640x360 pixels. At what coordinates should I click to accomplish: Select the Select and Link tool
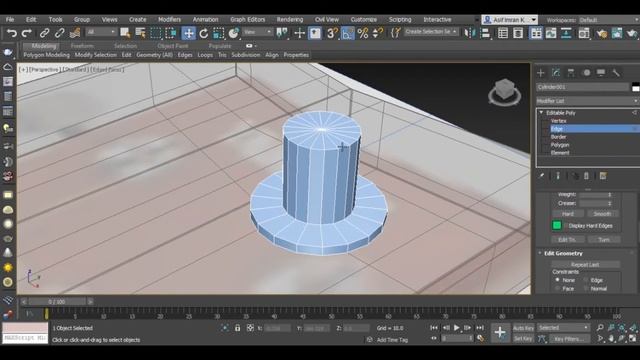tap(44, 33)
